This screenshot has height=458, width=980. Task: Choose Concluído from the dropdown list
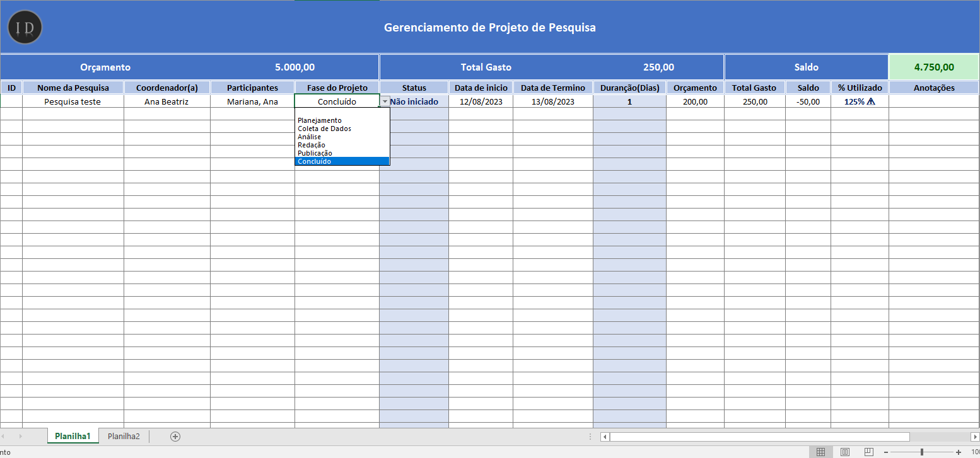click(x=342, y=161)
